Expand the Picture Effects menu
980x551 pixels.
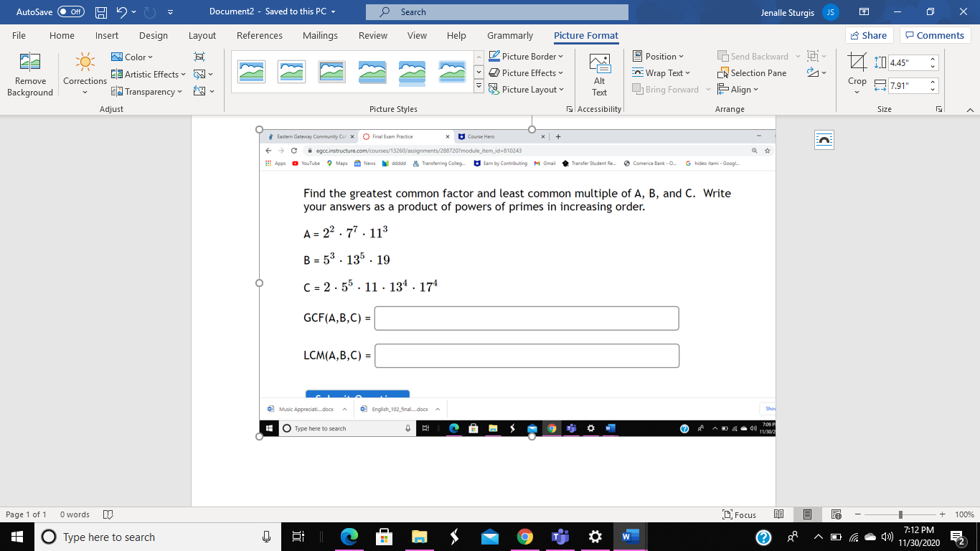coord(526,72)
